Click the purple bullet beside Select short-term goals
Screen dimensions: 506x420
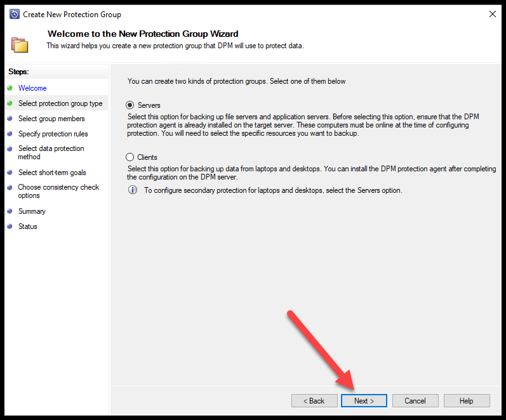(10, 173)
